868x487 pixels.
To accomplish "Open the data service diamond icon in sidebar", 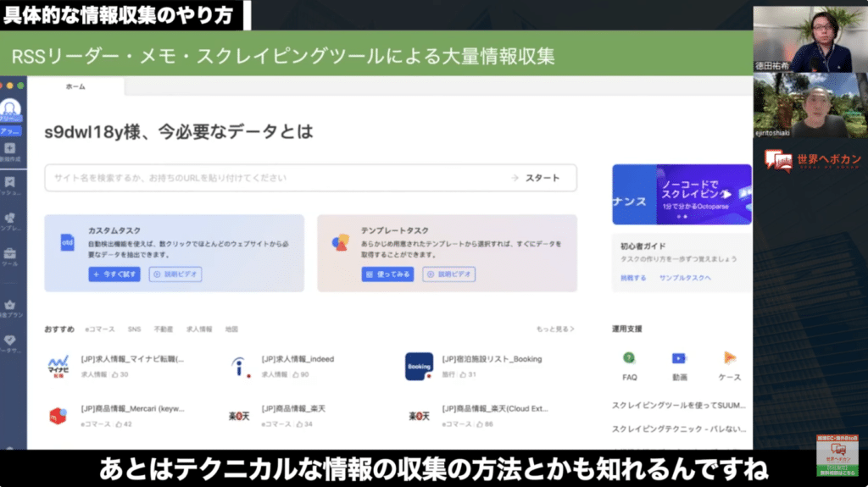I will [x=10, y=340].
